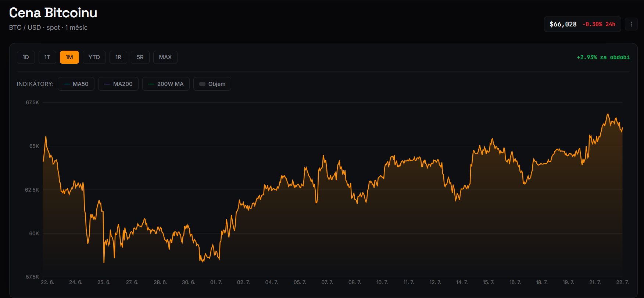Click the 07. 7. date label
The height and width of the screenshot is (298, 644).
327,282
